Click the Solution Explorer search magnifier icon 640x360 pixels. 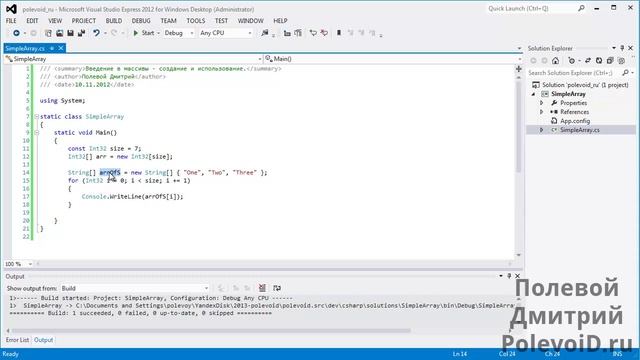(x=625, y=73)
